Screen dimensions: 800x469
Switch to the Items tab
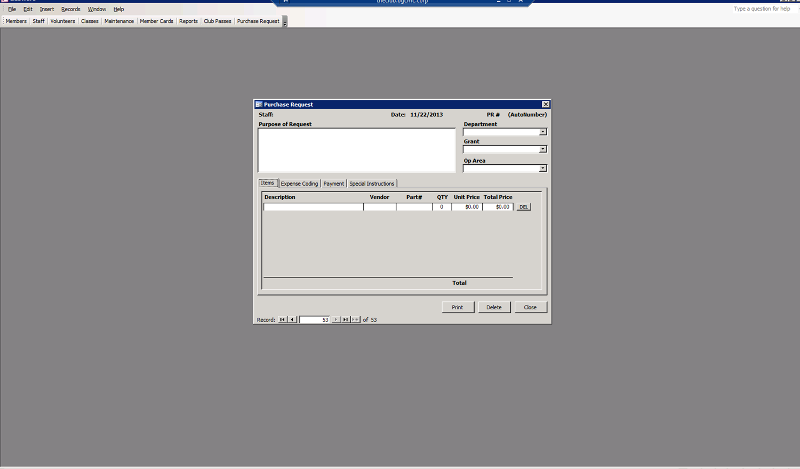(268, 183)
